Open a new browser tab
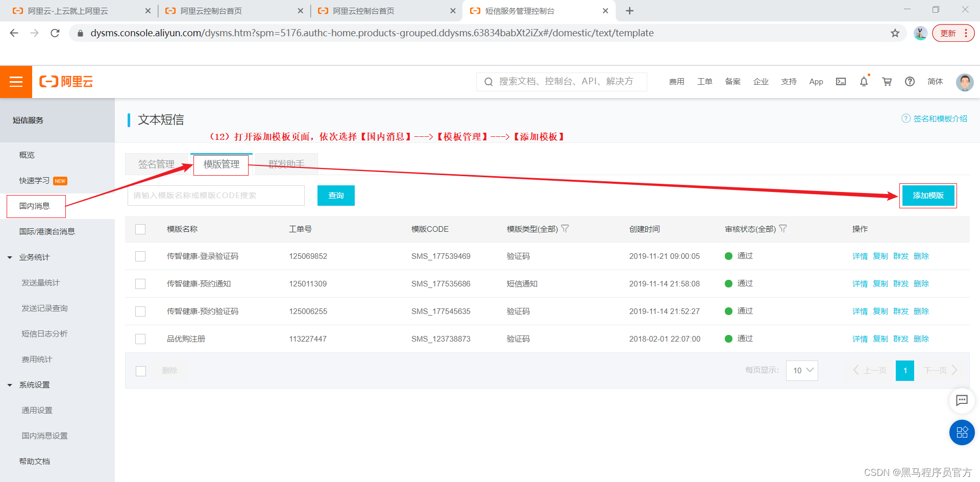 (630, 11)
